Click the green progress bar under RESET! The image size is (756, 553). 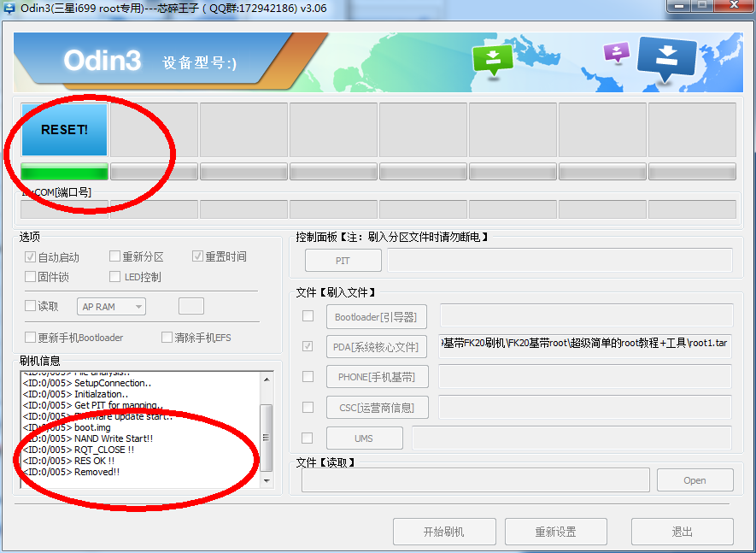tap(64, 172)
